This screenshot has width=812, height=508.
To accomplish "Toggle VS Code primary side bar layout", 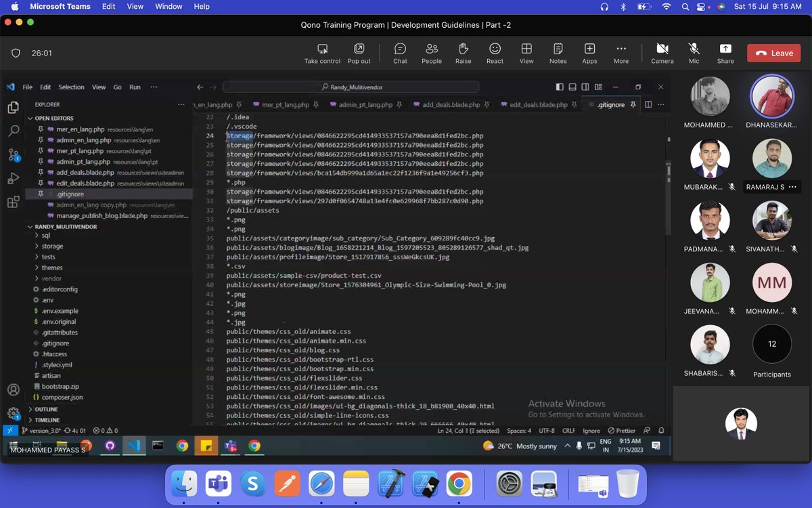I will tap(560, 87).
